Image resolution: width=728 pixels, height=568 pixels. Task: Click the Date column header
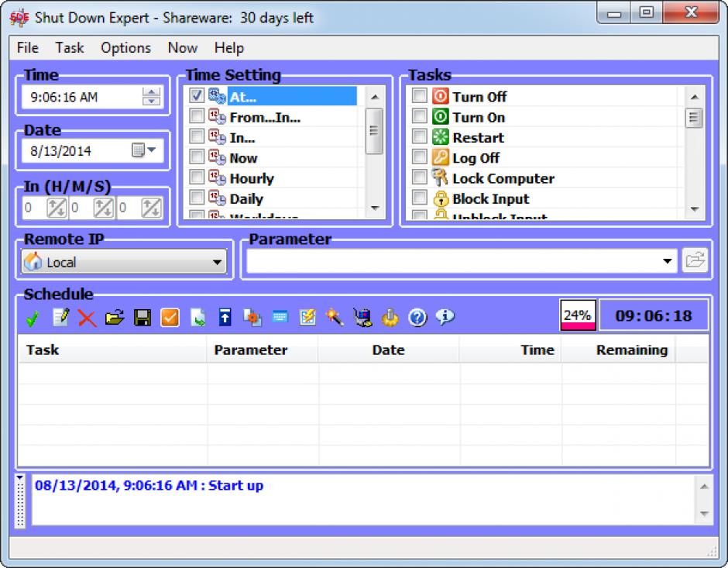(389, 349)
